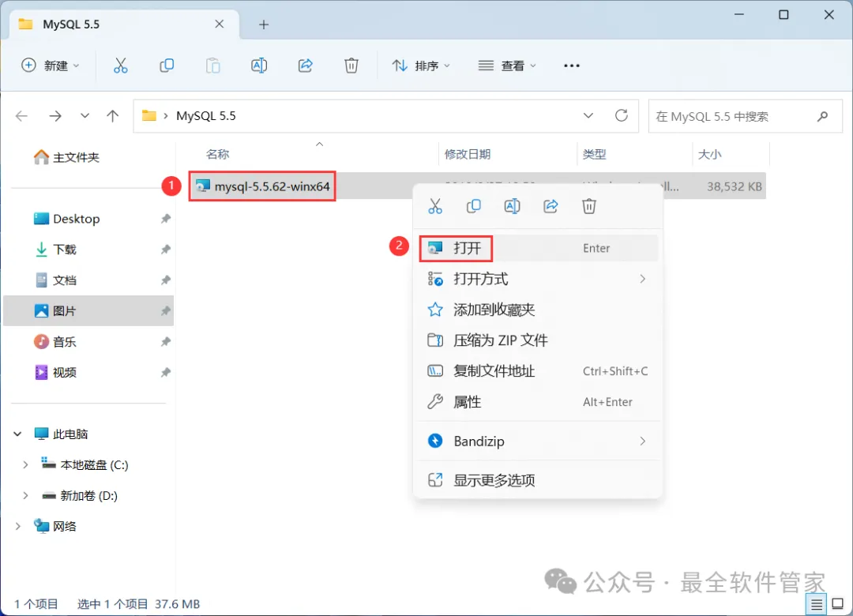Open the 新建 dropdown

50,66
